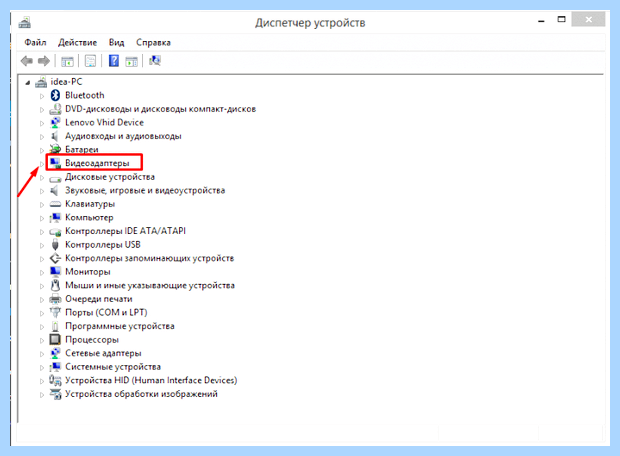Click the Мониторы monitor icon
The width and height of the screenshot is (620, 456).
coord(55,271)
